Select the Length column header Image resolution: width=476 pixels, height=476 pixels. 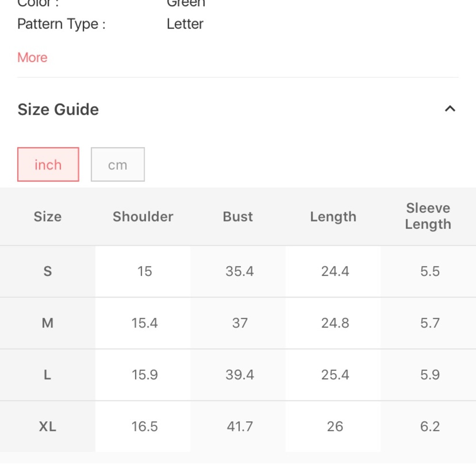tap(333, 217)
